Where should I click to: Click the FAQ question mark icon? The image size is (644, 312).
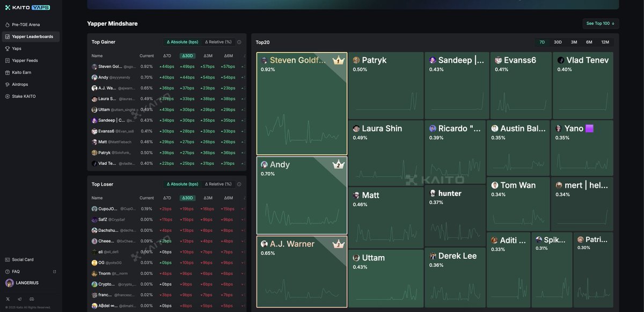coord(8,272)
